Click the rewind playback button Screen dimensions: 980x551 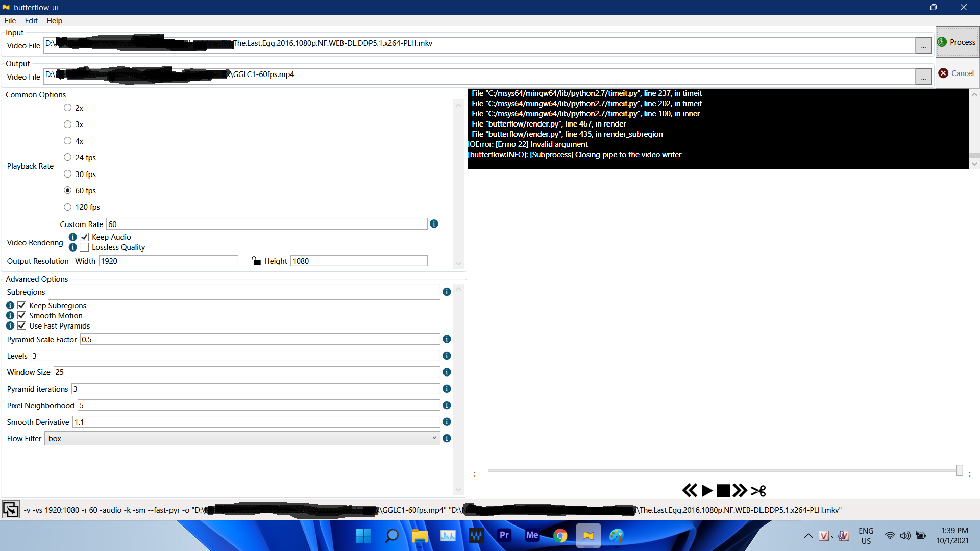[x=690, y=491]
